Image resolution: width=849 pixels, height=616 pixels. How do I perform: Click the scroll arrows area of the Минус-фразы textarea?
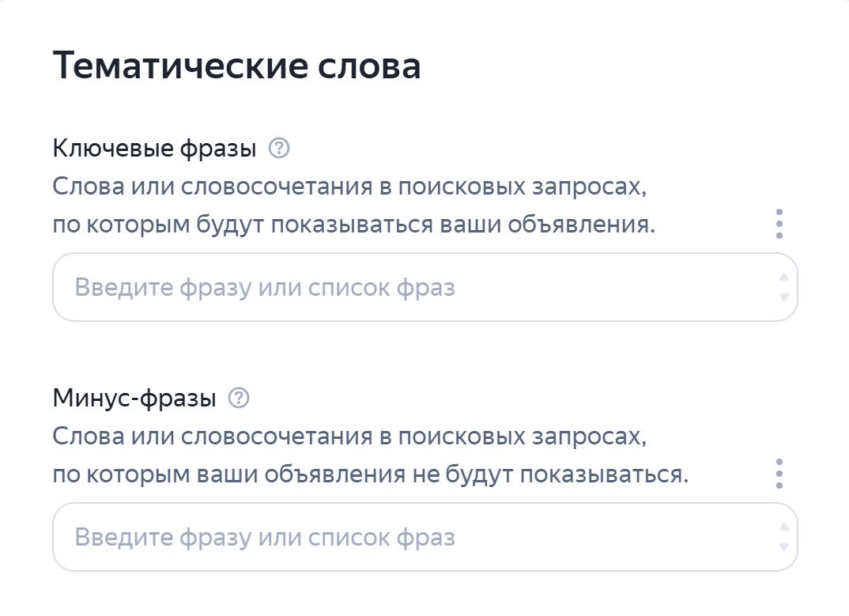click(x=783, y=537)
